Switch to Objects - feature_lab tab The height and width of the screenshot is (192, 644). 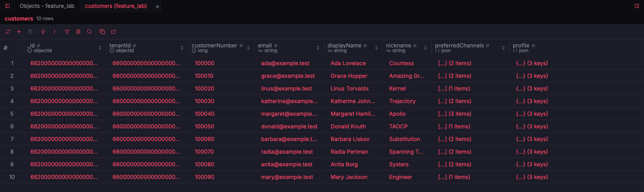47,6
